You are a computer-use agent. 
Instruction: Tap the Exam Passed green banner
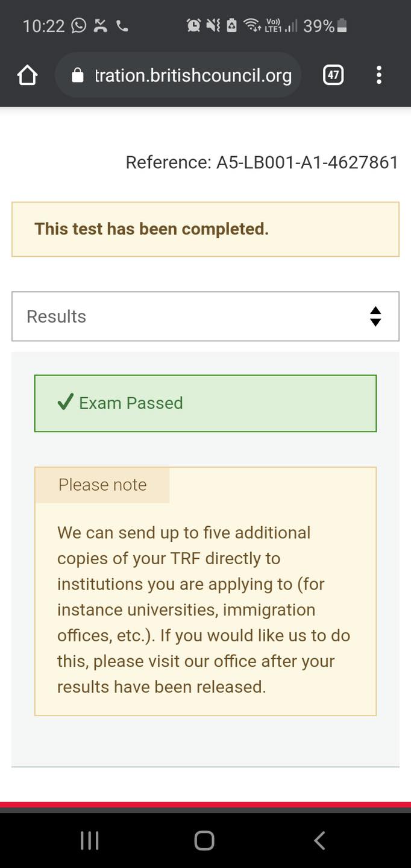[205, 403]
